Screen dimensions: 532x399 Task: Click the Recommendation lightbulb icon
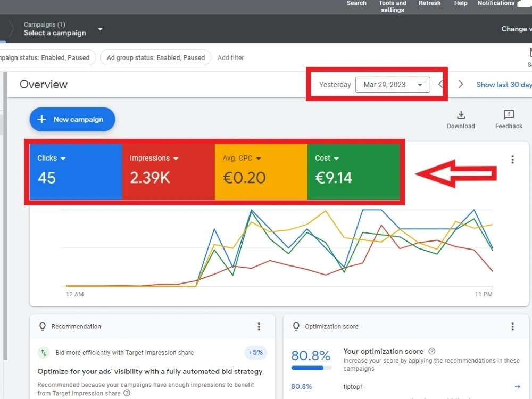click(x=43, y=327)
